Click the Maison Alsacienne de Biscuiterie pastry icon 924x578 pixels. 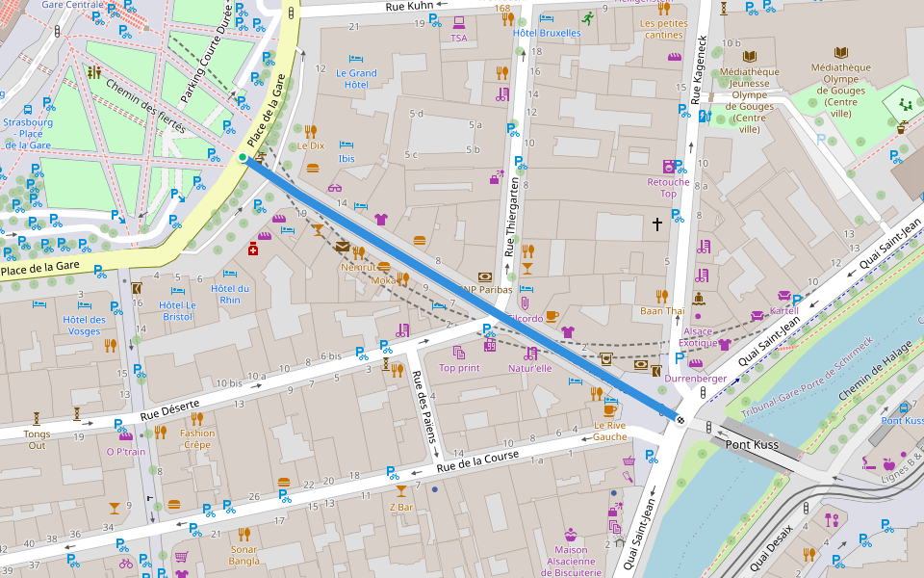(x=571, y=533)
